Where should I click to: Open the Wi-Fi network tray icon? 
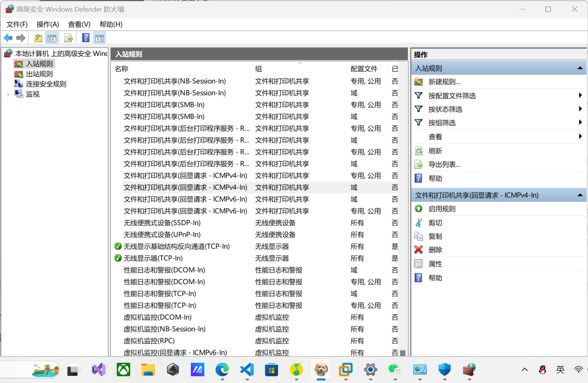578,370
